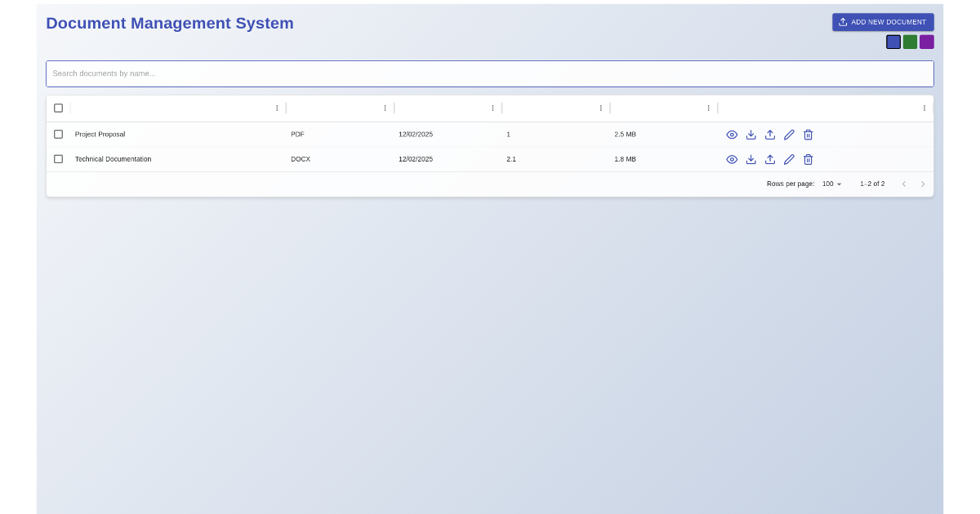Delete the Technical Documentation row via trash icon
980x514 pixels.
808,159
